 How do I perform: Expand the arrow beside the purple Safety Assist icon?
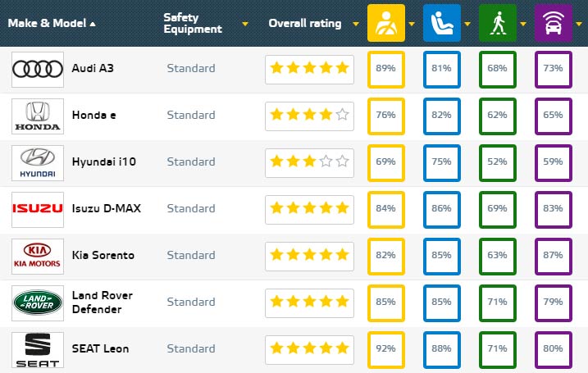coord(579,24)
